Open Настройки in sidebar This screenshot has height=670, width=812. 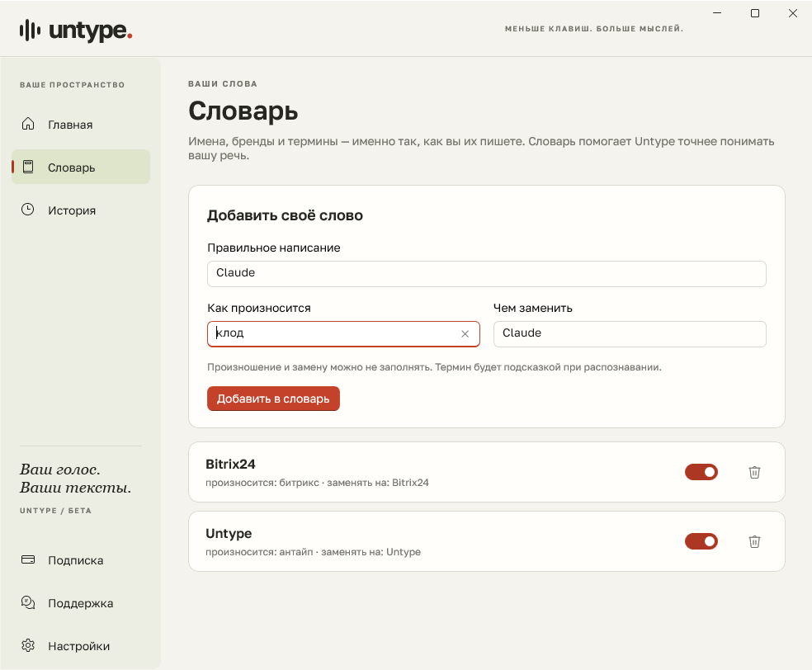click(x=81, y=646)
